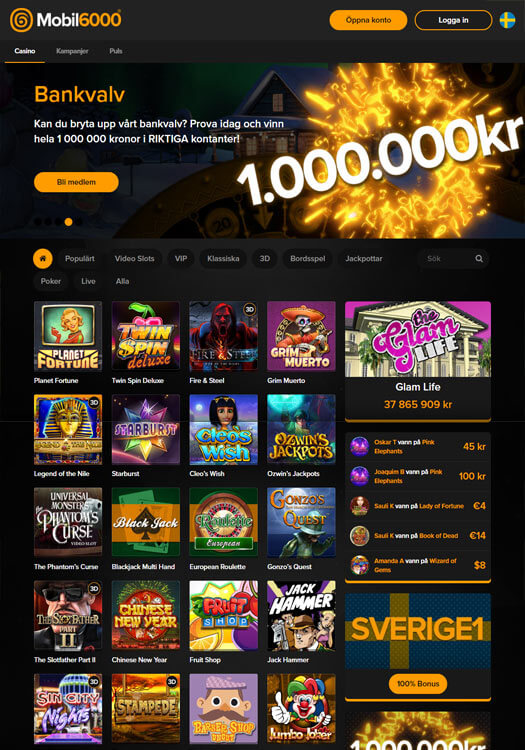
Task: Select the first banner carousel dot
Action: pos(38,222)
